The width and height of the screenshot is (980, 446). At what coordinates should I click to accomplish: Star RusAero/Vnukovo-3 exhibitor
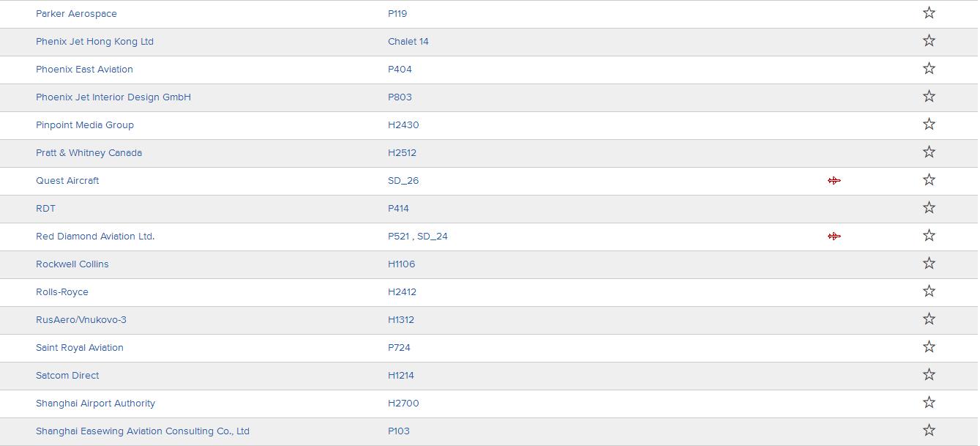click(x=929, y=319)
